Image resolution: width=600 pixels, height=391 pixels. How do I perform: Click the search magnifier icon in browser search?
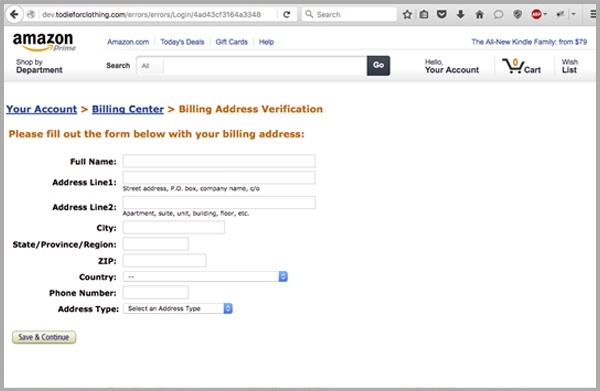(x=309, y=15)
